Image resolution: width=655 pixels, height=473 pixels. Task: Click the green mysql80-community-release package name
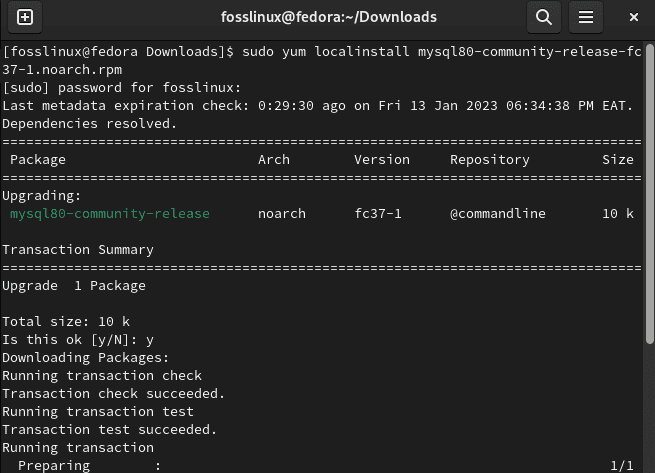(x=110, y=214)
